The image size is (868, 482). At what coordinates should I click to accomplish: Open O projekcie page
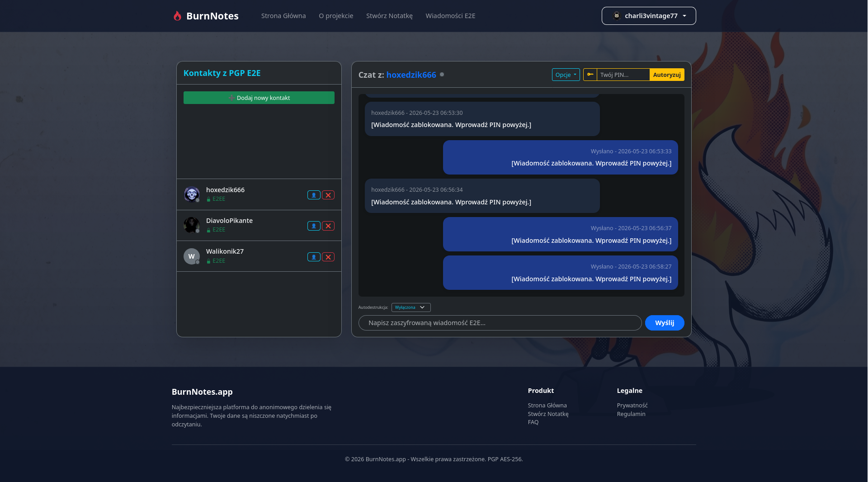point(336,16)
